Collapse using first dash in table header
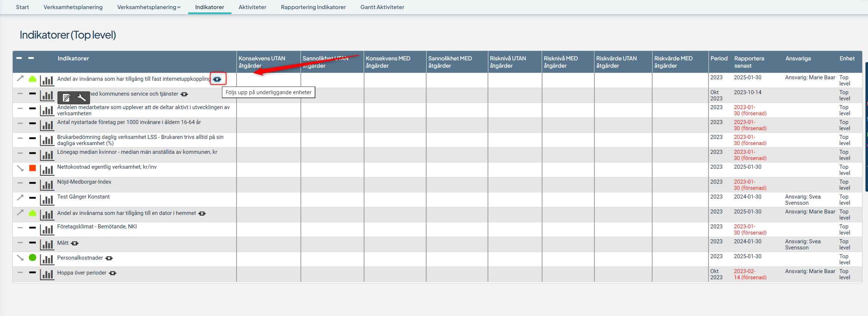 [x=19, y=58]
